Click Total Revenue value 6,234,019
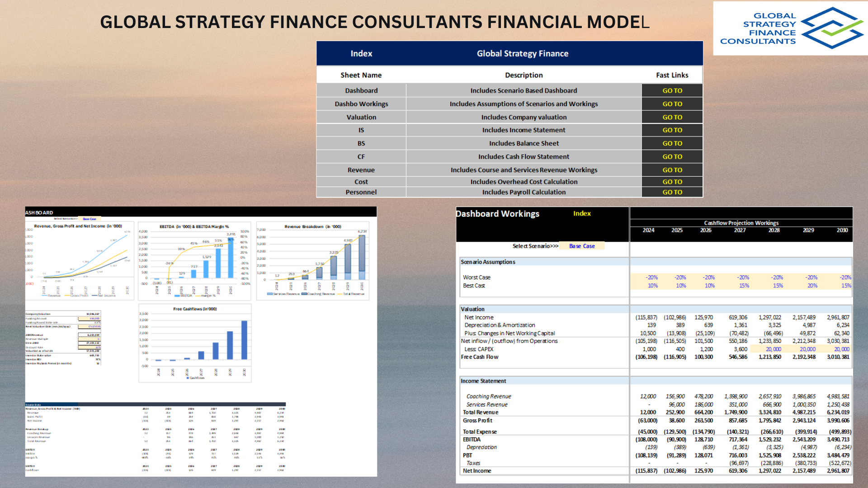 click(x=838, y=413)
